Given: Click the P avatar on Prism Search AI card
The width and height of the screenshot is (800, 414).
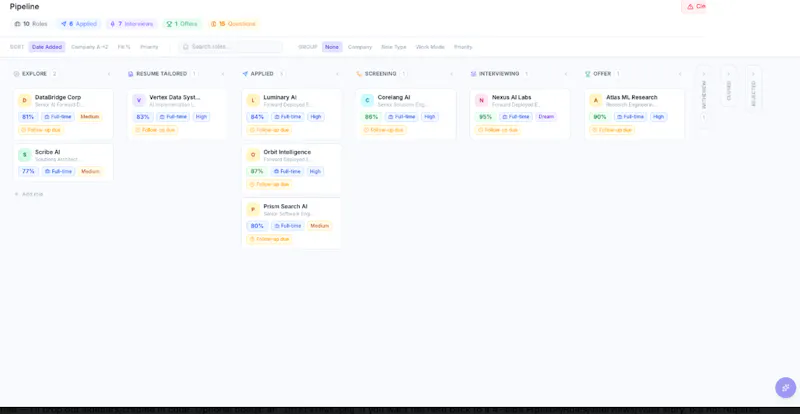Looking at the screenshot, I should tap(253, 209).
